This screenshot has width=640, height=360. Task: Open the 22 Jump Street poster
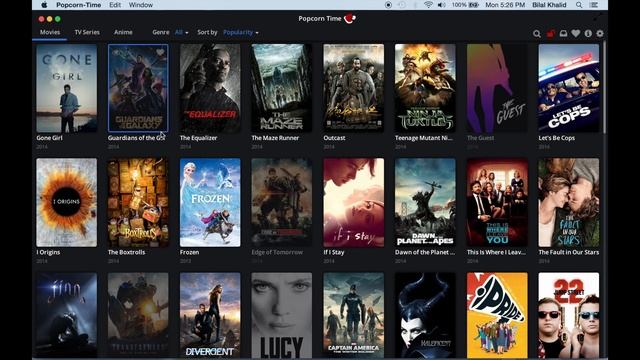click(569, 316)
